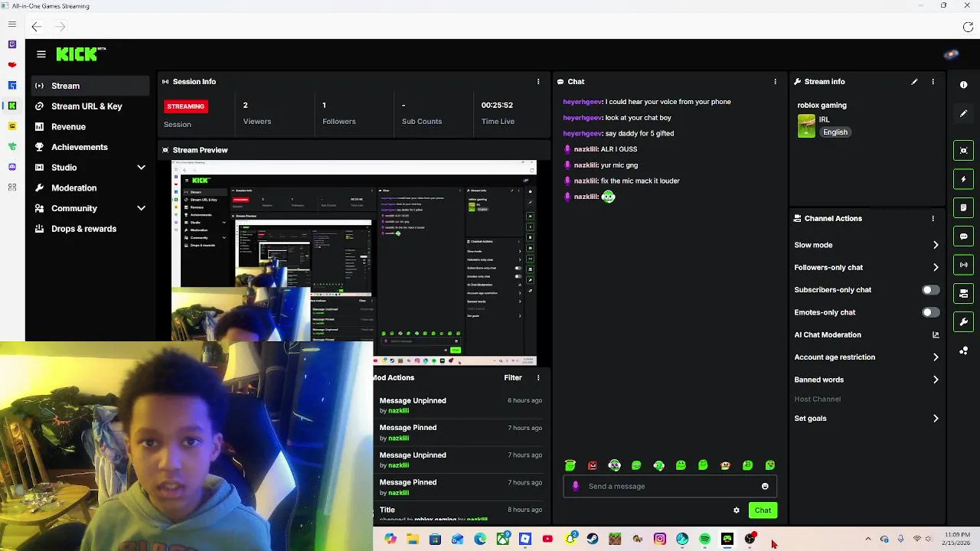Click the red angry emote above the message box
This screenshot has width=980, height=551.
[x=593, y=465]
